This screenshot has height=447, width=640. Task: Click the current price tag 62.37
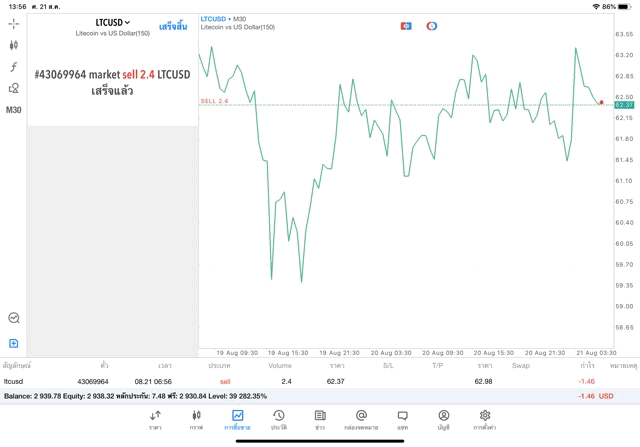[x=624, y=105]
